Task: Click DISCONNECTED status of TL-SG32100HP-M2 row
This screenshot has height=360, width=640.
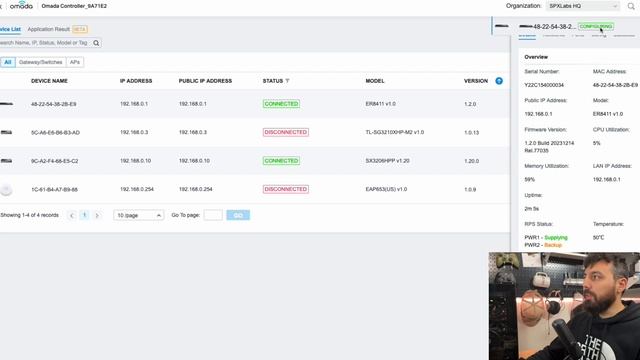Action: (286, 132)
